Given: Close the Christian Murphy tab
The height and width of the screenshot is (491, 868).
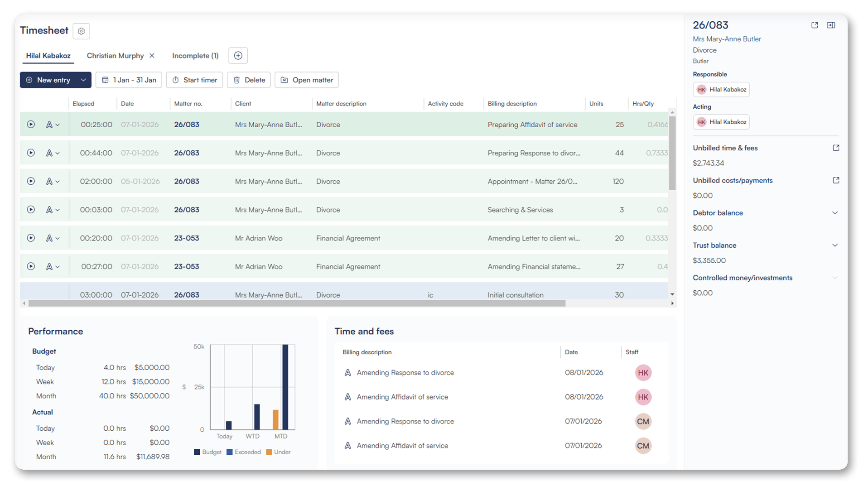Looking at the screenshot, I should pos(152,56).
